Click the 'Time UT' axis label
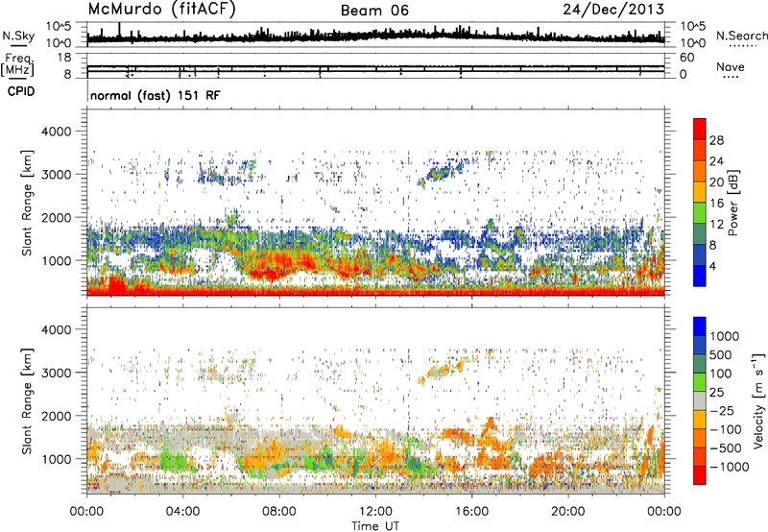This screenshot has height=532, width=768. pyautogui.click(x=375, y=526)
